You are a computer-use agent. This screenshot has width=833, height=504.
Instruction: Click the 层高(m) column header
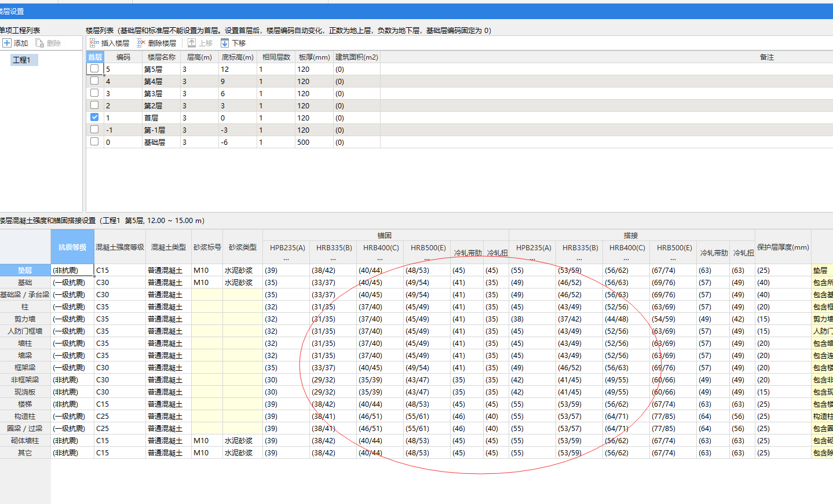pyautogui.click(x=199, y=57)
